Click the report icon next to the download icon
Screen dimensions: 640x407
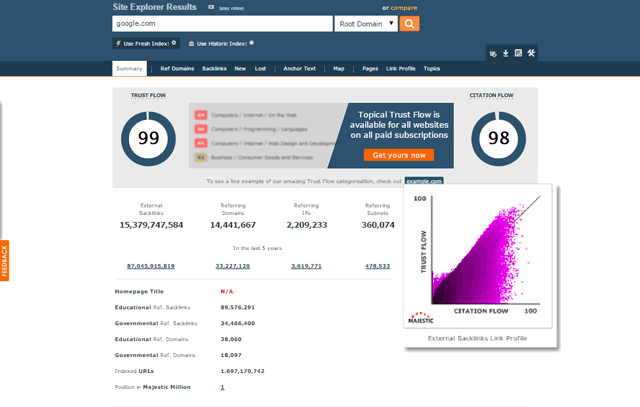(x=519, y=53)
